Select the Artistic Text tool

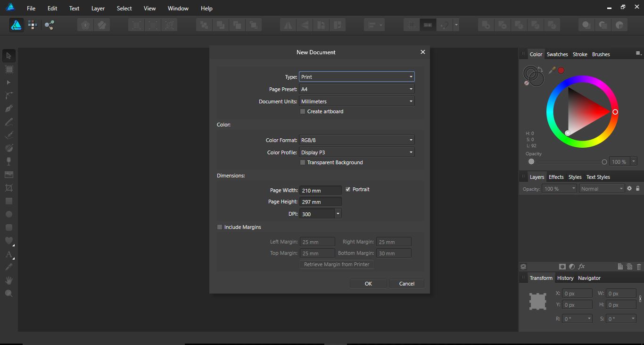(x=8, y=254)
